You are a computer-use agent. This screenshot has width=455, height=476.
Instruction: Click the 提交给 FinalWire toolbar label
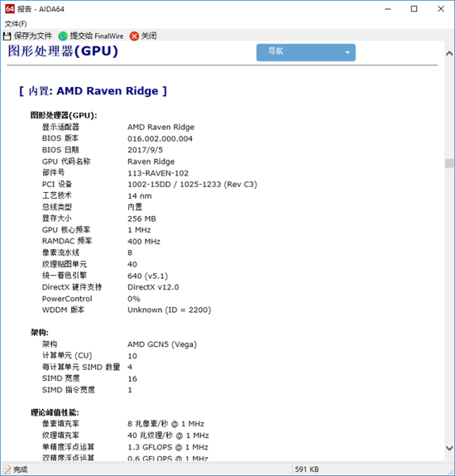click(x=97, y=36)
